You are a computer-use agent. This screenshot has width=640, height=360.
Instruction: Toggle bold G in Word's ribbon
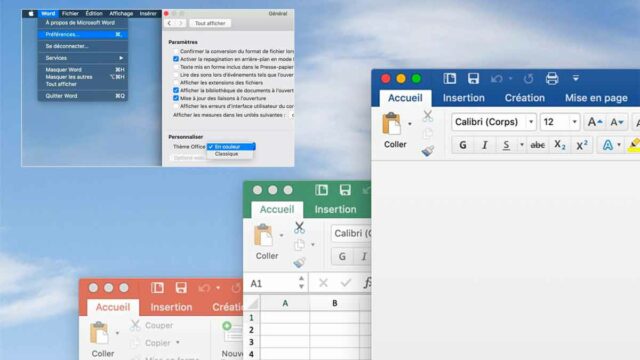point(462,145)
